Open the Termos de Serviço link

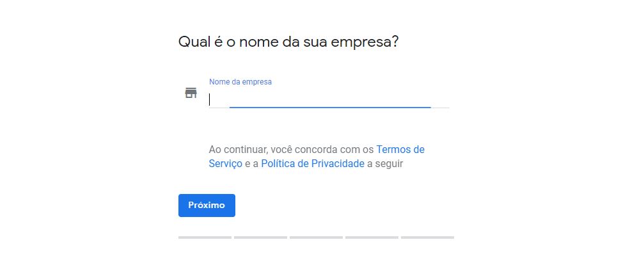pos(400,150)
